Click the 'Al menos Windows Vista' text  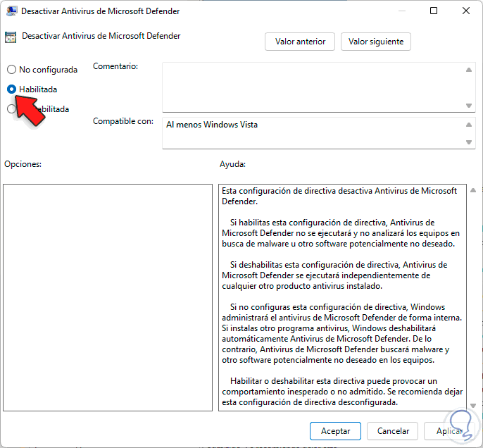point(212,125)
